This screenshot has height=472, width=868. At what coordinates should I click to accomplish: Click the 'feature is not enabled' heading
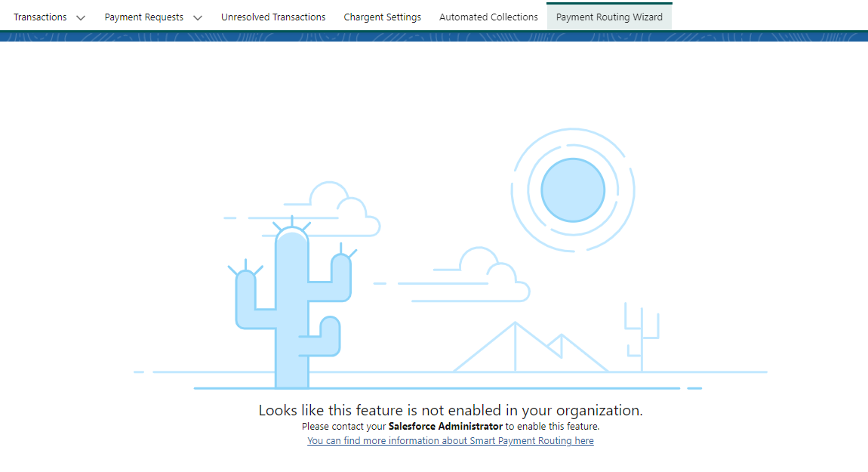[x=450, y=411]
